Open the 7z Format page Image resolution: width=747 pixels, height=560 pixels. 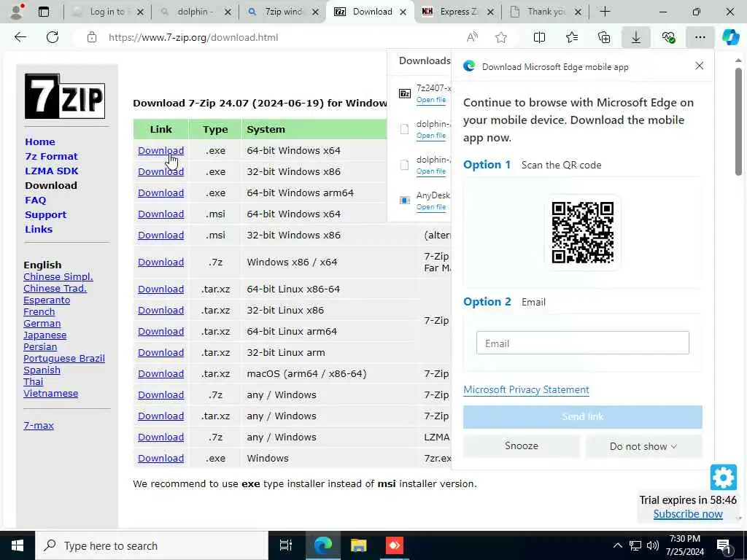(52, 156)
